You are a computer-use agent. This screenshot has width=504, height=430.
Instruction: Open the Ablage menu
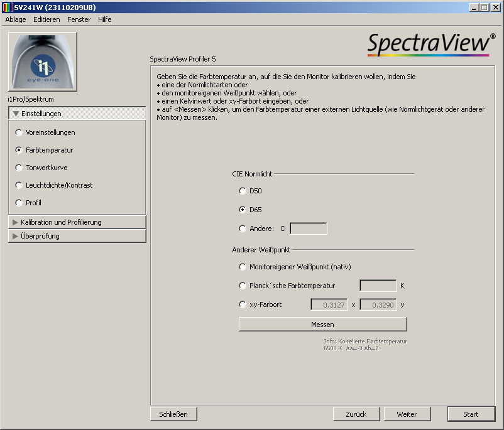click(16, 19)
